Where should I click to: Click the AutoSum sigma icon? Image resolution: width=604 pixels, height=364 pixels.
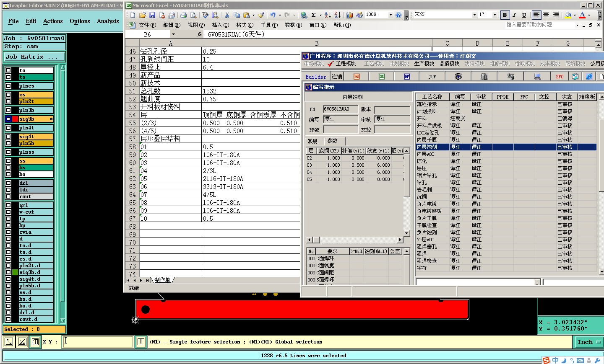pyautogui.click(x=313, y=15)
